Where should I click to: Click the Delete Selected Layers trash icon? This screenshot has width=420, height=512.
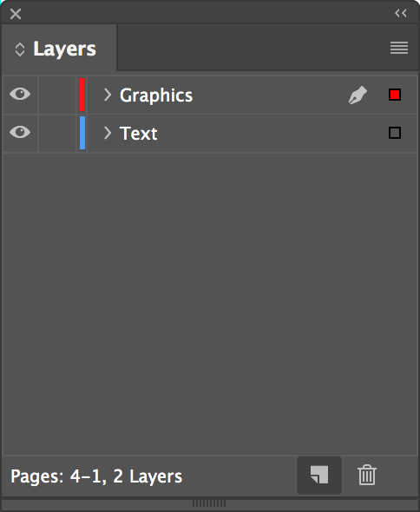(x=367, y=475)
